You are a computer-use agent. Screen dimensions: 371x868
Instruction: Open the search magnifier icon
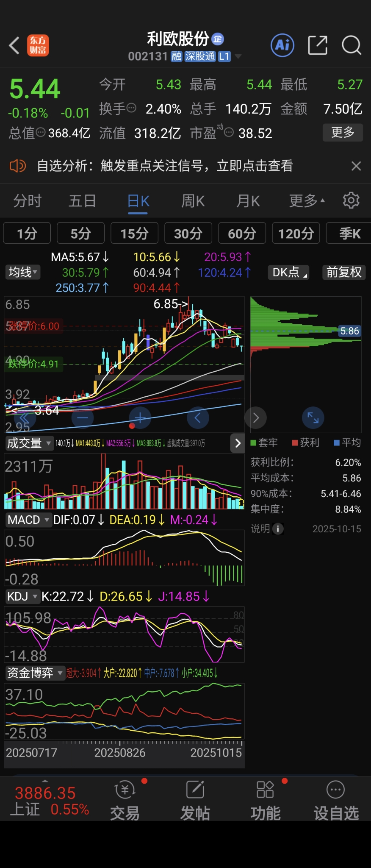click(x=352, y=45)
